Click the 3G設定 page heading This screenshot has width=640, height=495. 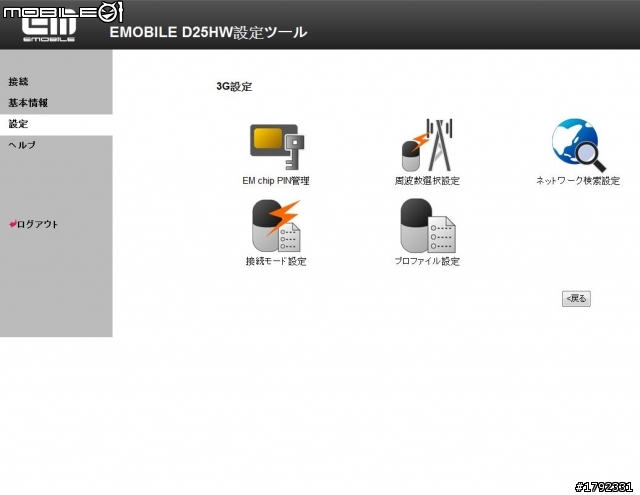234,87
